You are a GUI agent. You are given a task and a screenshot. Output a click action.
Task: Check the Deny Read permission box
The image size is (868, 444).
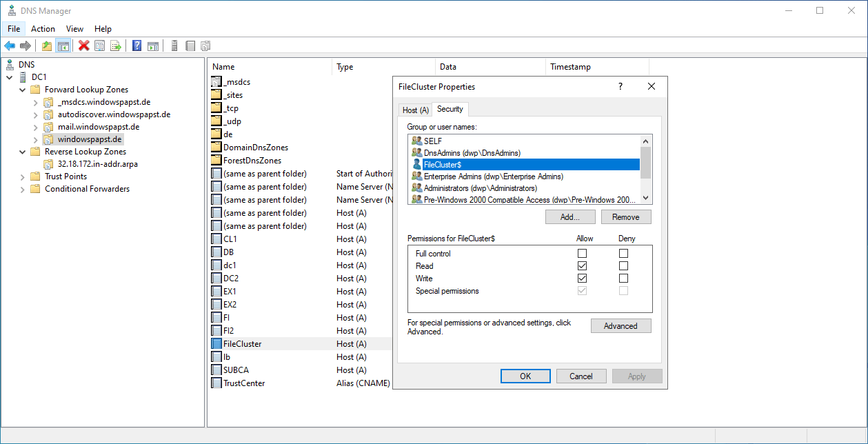pyautogui.click(x=624, y=266)
